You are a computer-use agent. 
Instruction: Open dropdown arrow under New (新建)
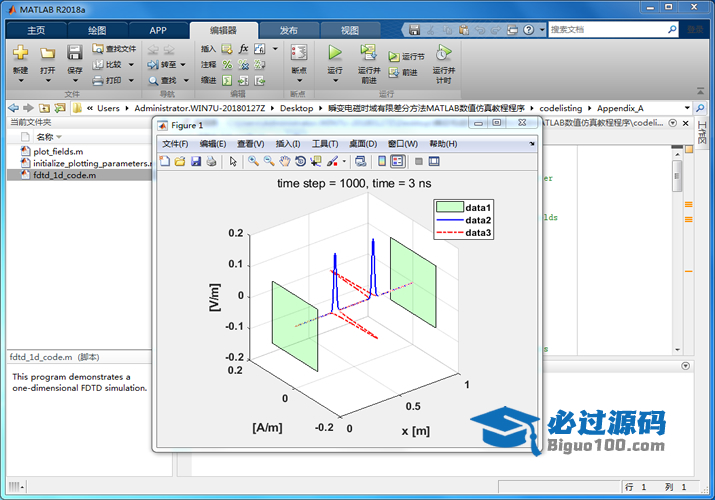click(x=21, y=81)
